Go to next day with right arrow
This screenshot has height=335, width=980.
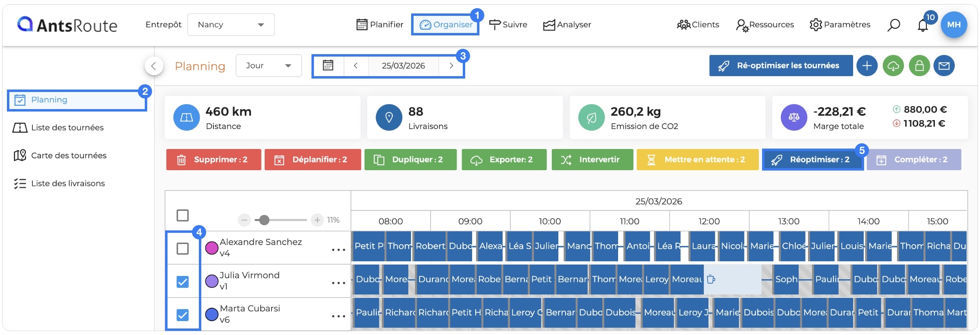coord(451,66)
